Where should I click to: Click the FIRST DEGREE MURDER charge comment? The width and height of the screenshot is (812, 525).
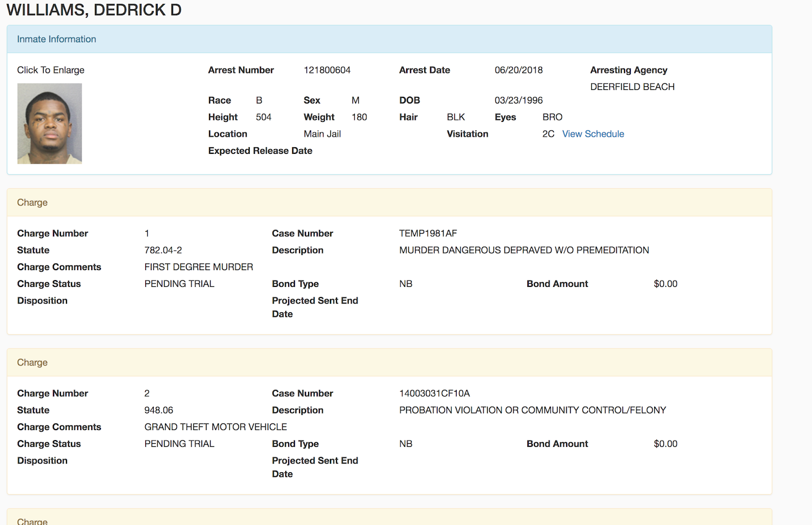pos(198,267)
